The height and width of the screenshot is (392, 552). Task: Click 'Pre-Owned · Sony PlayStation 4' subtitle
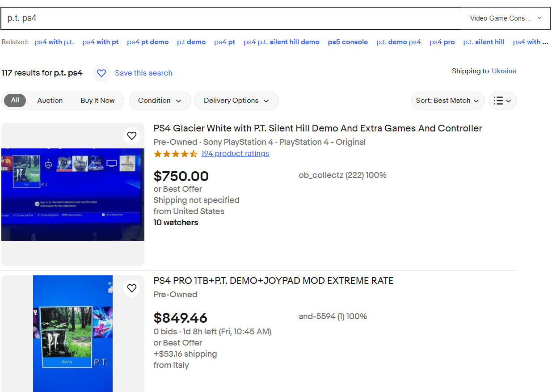click(259, 142)
